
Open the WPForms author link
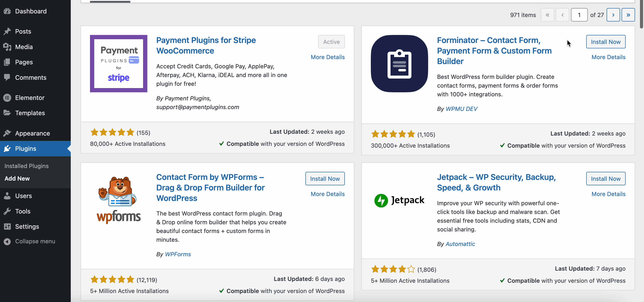(178, 254)
